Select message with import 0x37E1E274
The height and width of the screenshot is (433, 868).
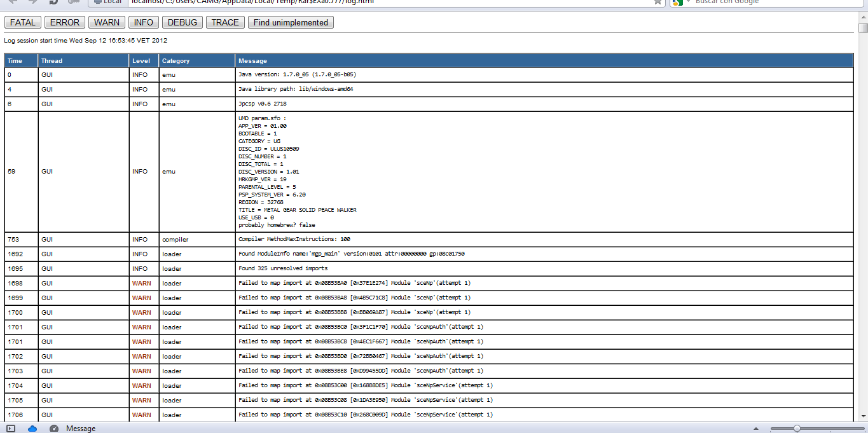[355, 283]
